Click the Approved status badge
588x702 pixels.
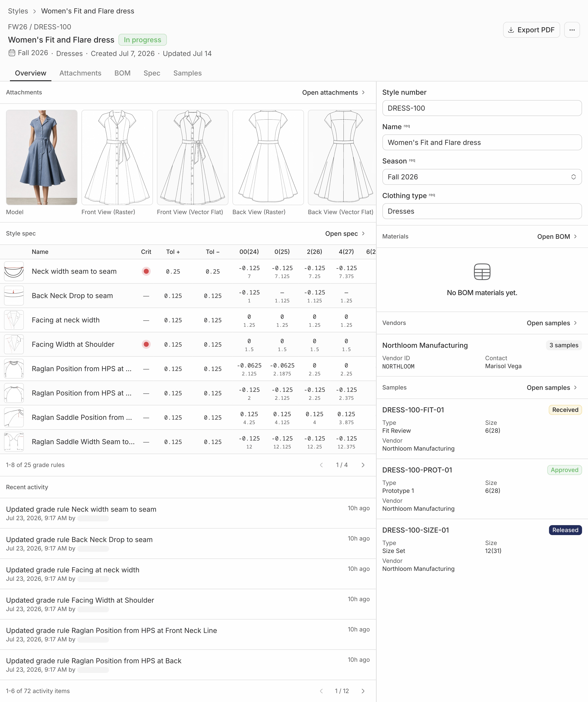564,470
